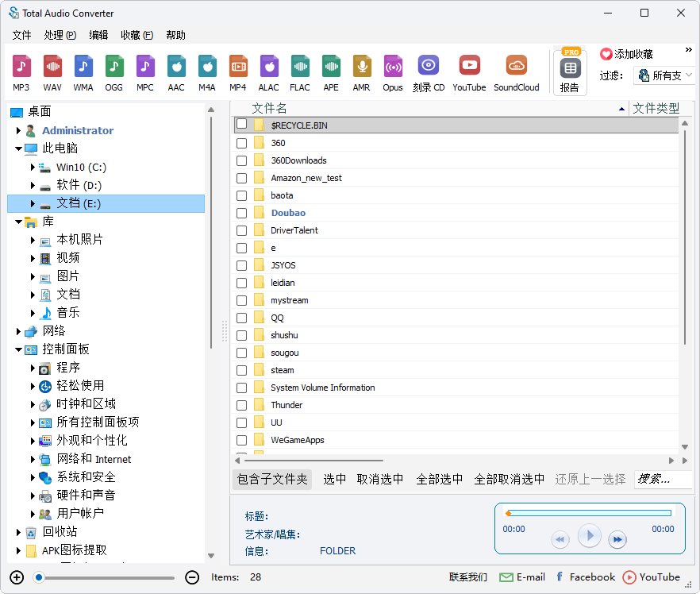The image size is (700, 594).
Task: Open the 过滤 filter dropdown
Action: tap(664, 75)
